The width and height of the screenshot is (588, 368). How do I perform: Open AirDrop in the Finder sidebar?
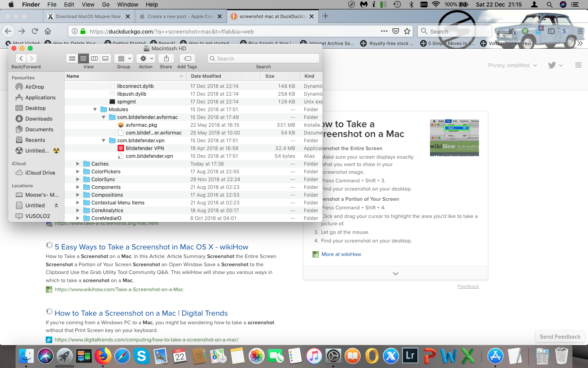(x=35, y=87)
